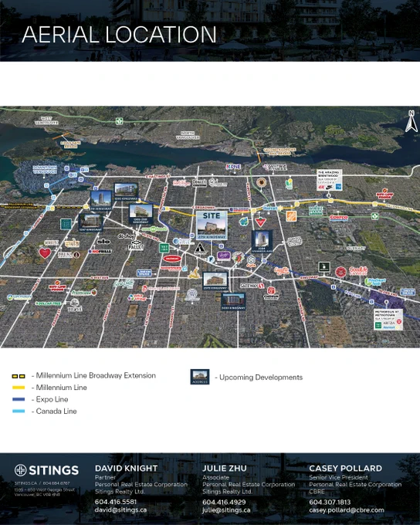Click the Millennium Line Broadway Extension text
420x525 pixels.
pyautogui.click(x=96, y=376)
